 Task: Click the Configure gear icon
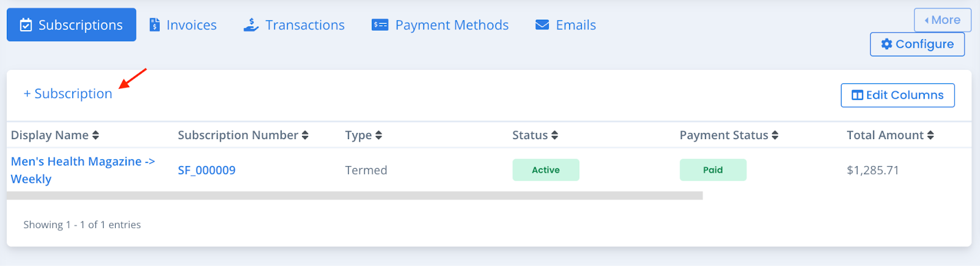(886, 44)
